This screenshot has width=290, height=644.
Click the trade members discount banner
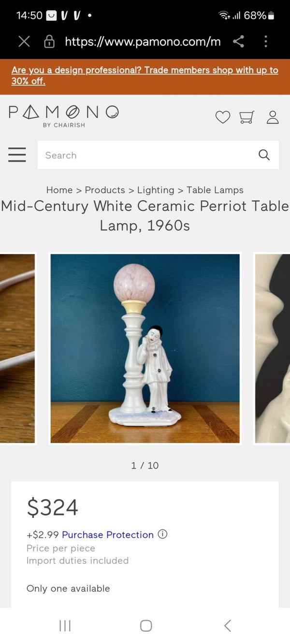pos(145,76)
